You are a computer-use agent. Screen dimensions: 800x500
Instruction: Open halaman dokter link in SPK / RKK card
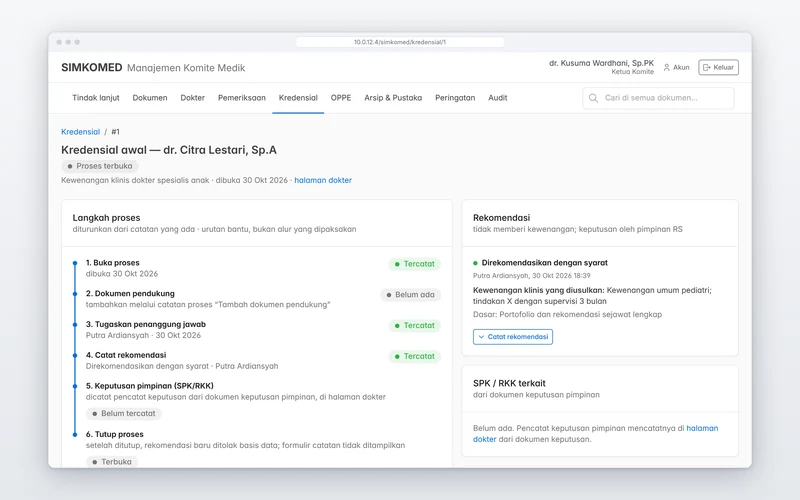coord(595,434)
